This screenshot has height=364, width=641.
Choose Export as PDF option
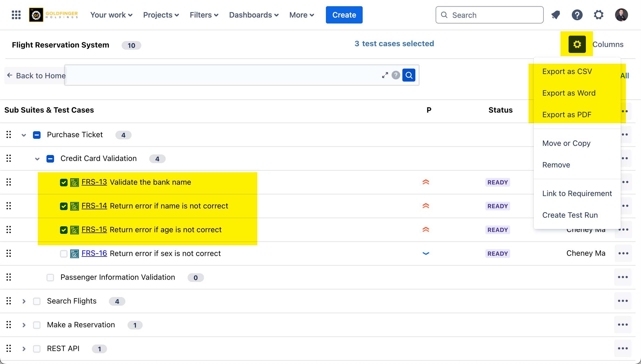click(x=567, y=114)
